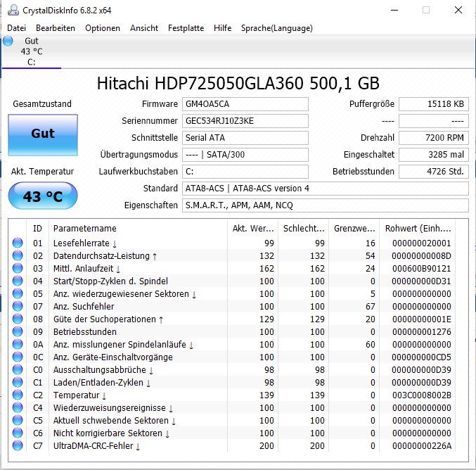
Task: Click status orb of UltraDMA-CRC-Fehler row
Action: 18,445
